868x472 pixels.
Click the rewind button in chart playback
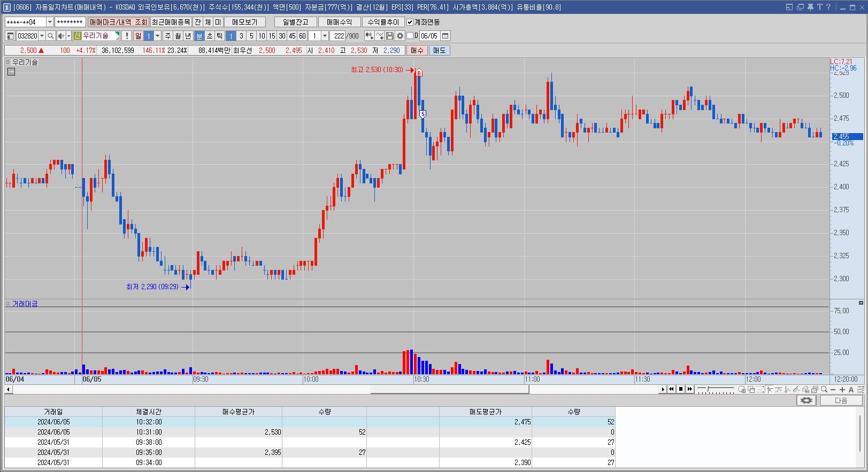click(x=671, y=389)
